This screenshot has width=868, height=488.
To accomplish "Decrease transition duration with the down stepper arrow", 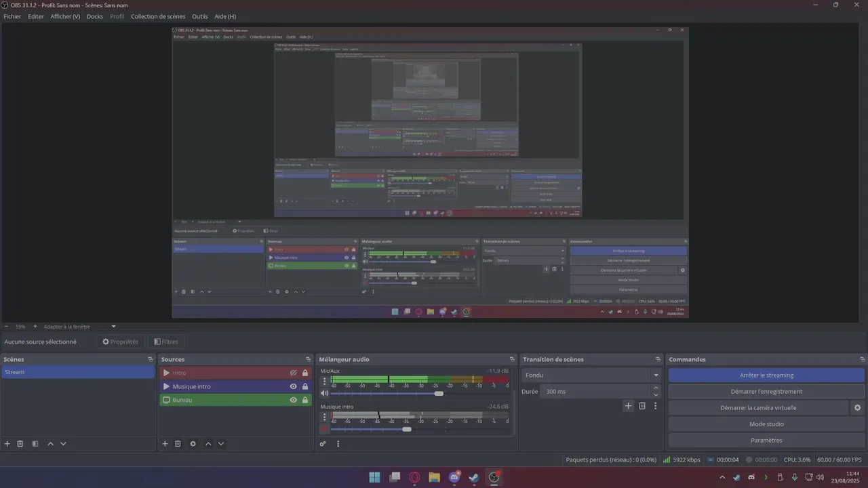I will tap(655, 395).
